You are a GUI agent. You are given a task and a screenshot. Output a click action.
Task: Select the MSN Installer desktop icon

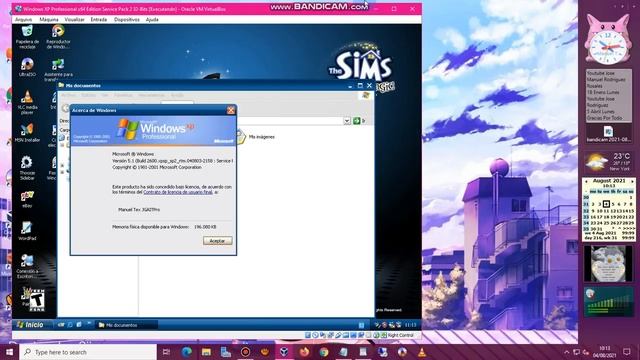click(27, 133)
